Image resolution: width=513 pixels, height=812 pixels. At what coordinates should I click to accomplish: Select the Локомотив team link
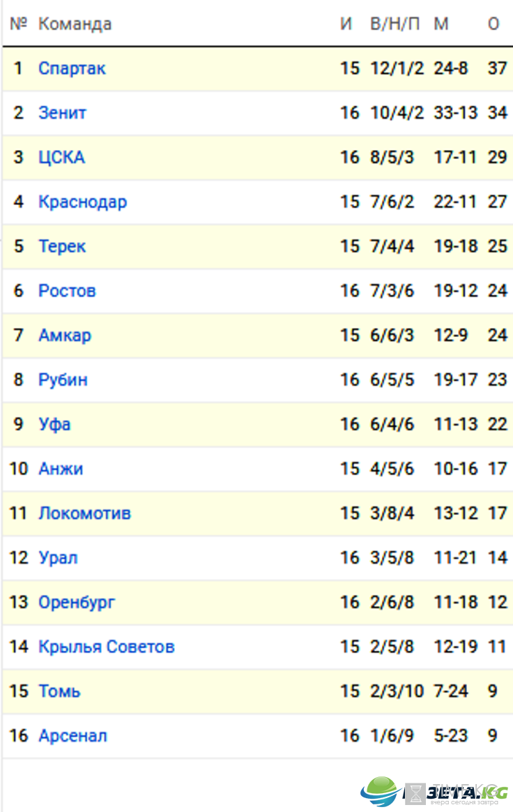[85, 513]
